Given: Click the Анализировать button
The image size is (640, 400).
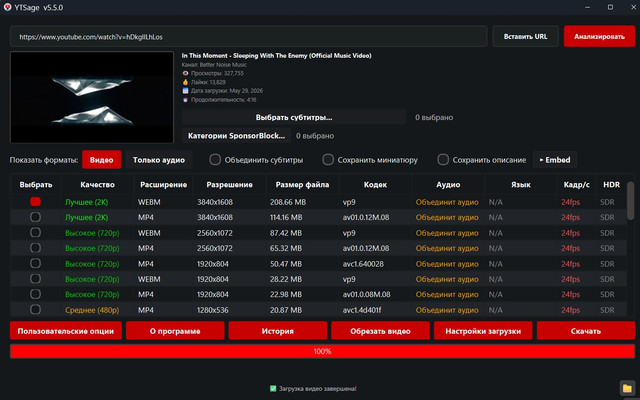Looking at the screenshot, I should [x=599, y=36].
